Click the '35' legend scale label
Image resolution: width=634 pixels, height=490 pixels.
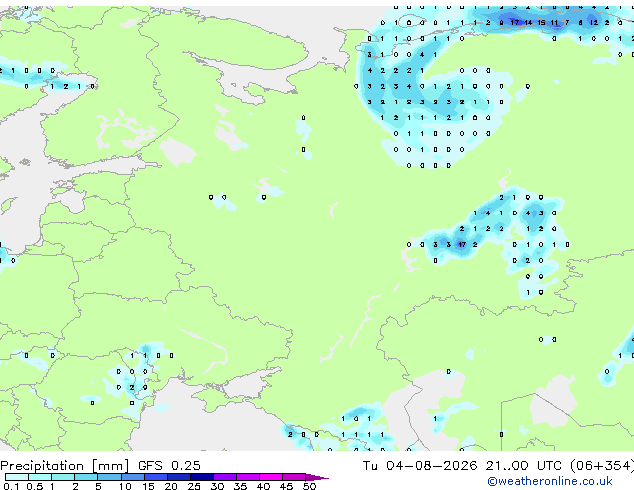pos(240,486)
